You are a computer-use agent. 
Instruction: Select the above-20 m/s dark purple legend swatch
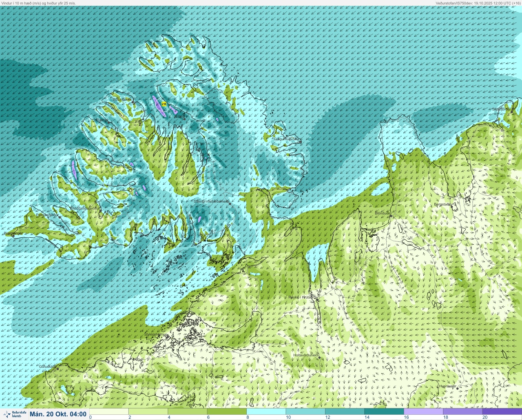502,411
